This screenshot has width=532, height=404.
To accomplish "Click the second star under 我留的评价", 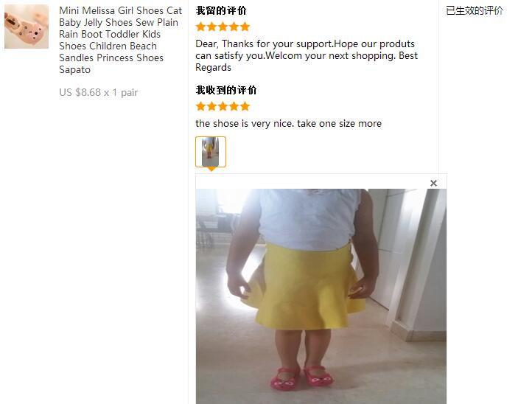I will pos(211,27).
